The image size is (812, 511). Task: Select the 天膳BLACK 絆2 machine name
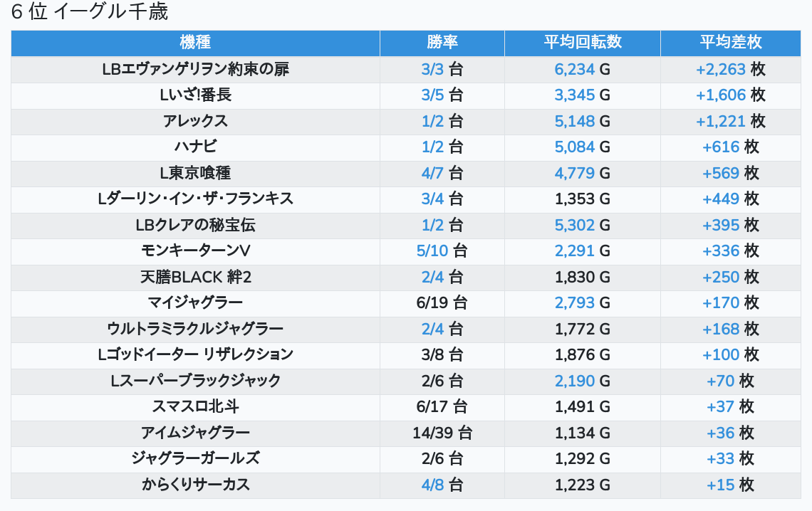click(195, 277)
